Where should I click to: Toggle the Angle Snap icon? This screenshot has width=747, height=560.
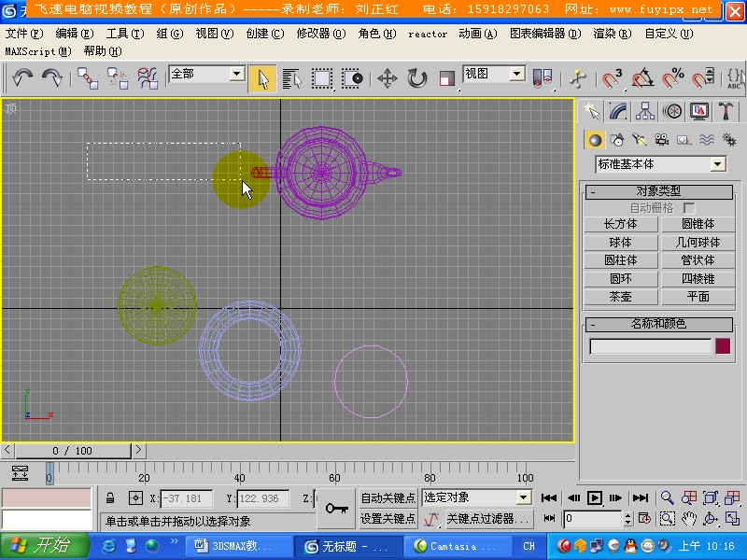pyautogui.click(x=642, y=78)
